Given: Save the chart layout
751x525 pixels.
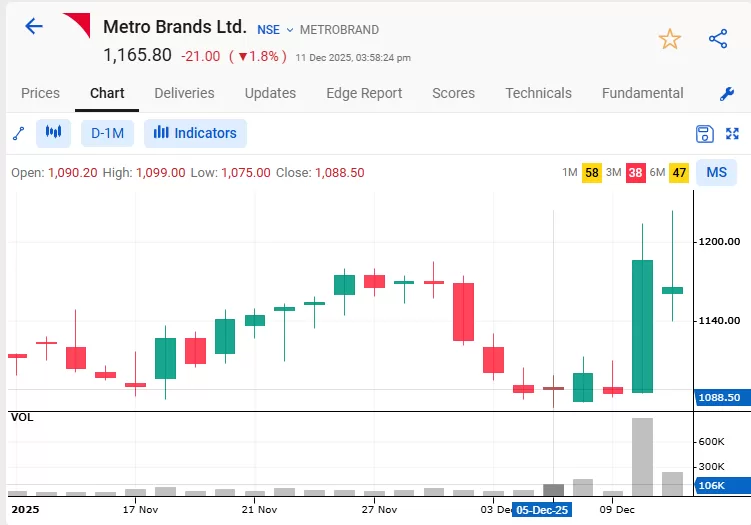Looking at the screenshot, I should [705, 134].
